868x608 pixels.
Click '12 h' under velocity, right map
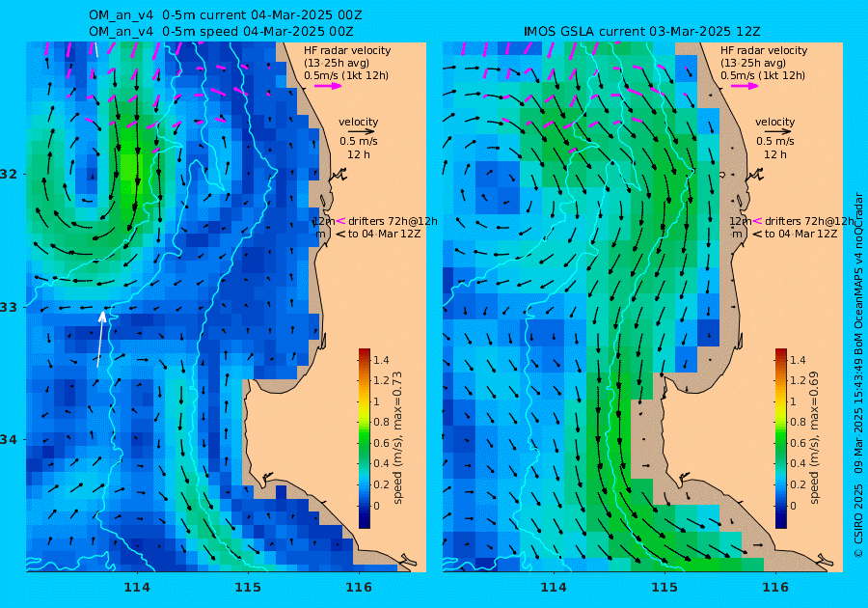774,154
